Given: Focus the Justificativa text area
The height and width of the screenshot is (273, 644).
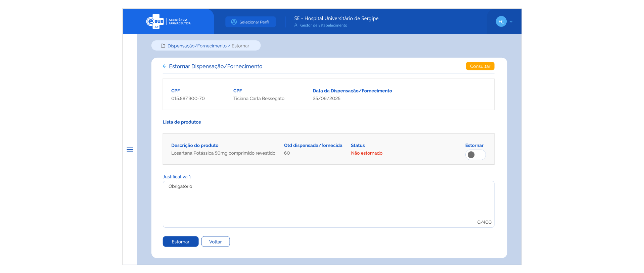Looking at the screenshot, I should (328, 204).
